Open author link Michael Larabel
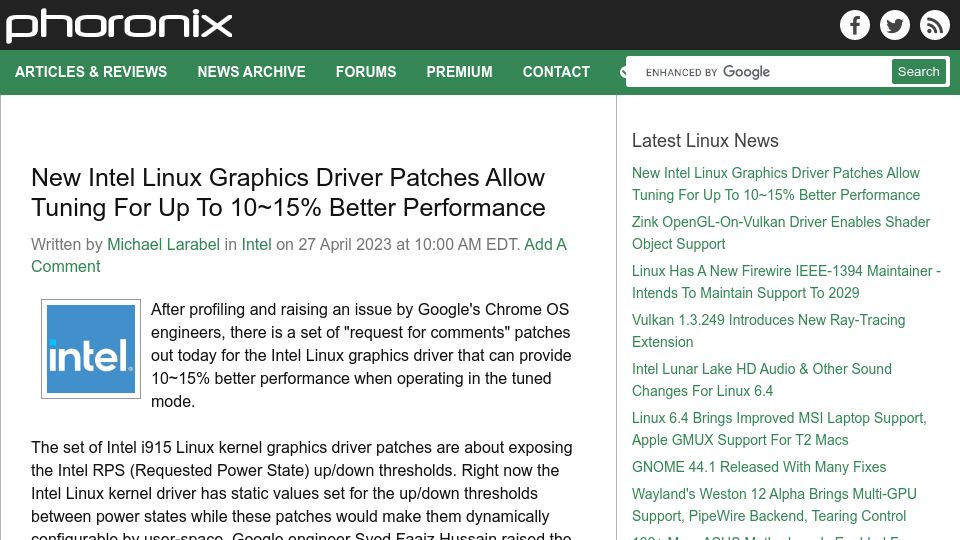 coord(163,244)
